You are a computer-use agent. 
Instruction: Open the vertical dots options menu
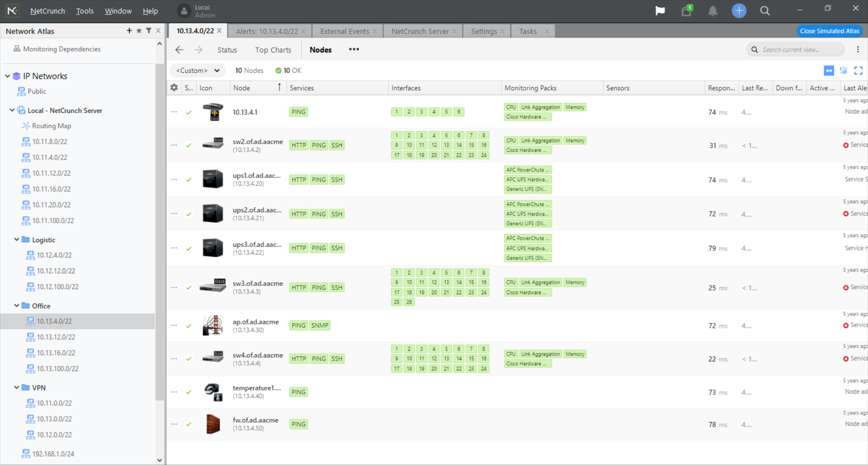[858, 49]
